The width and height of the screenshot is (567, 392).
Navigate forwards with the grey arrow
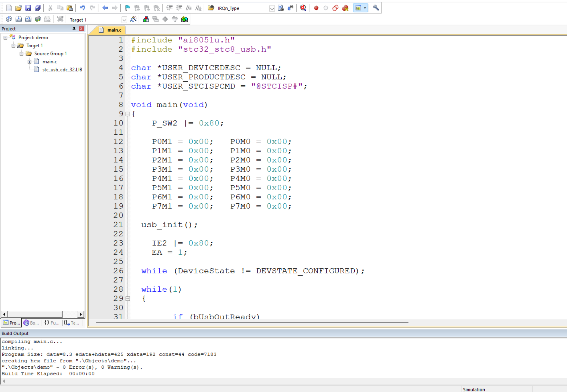114,8
